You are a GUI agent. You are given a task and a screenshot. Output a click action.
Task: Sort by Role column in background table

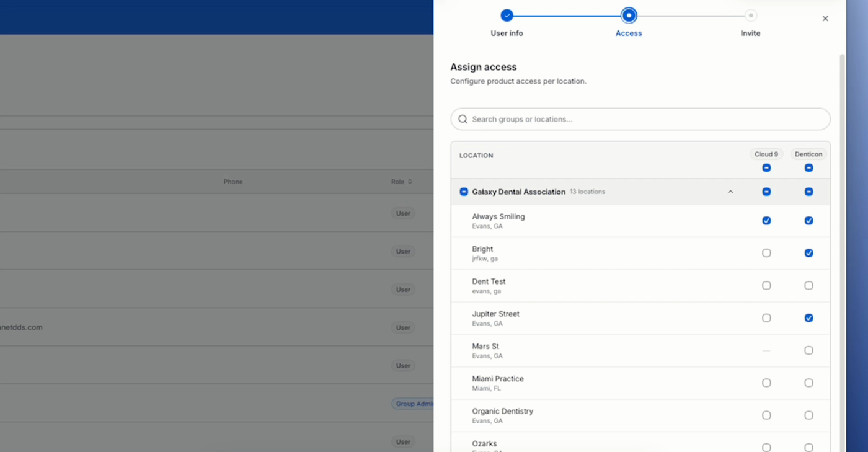(401, 182)
